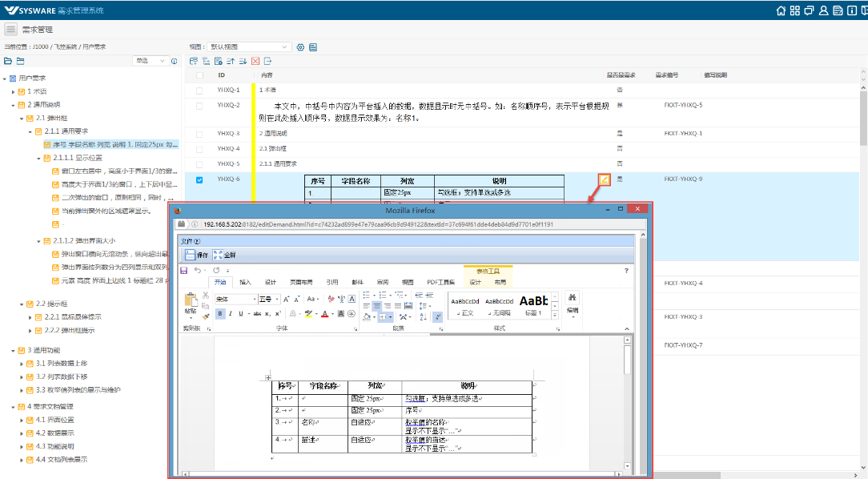The image size is (868, 479).
Task: Check the YHXQ-1 row checkbox
Action: coord(199,91)
